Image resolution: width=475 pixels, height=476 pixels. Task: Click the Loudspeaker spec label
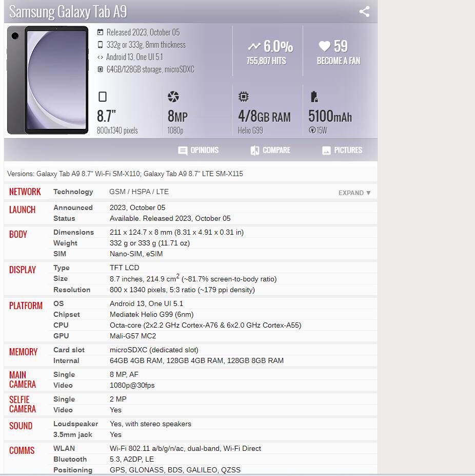(x=75, y=424)
